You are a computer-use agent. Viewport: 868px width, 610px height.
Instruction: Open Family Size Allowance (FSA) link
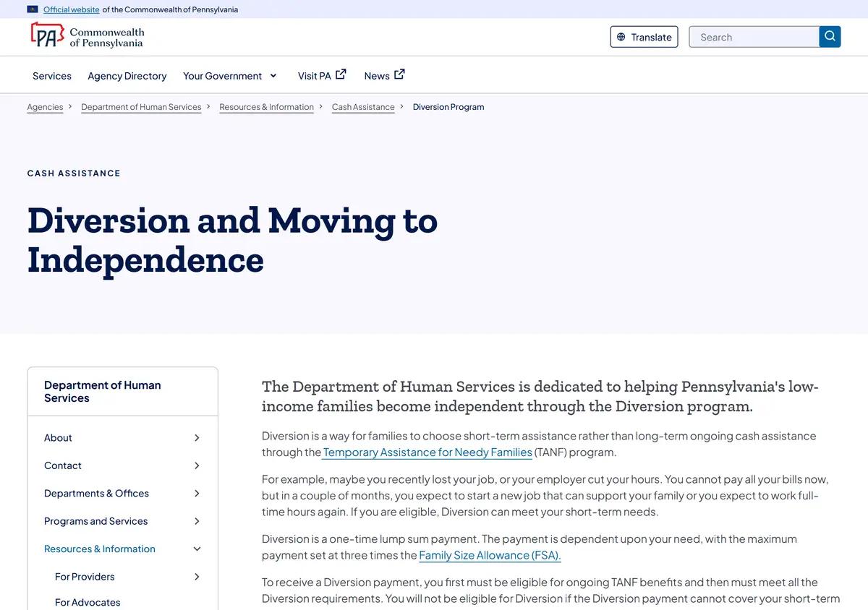pyautogui.click(x=490, y=555)
